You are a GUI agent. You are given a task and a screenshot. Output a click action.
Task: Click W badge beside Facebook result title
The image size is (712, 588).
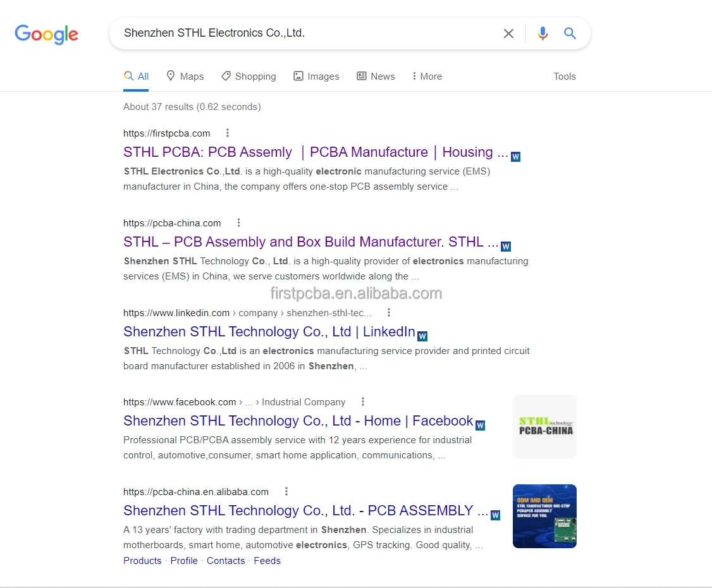[480, 426]
